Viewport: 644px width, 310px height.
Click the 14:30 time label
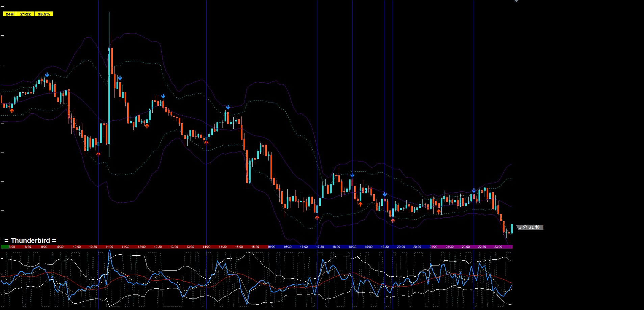pos(223,247)
